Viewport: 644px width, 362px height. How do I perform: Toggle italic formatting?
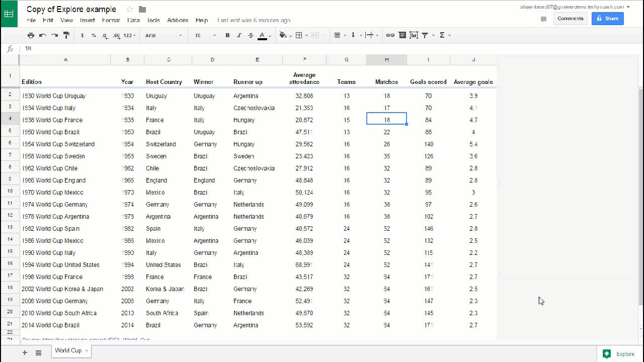pos(239,35)
